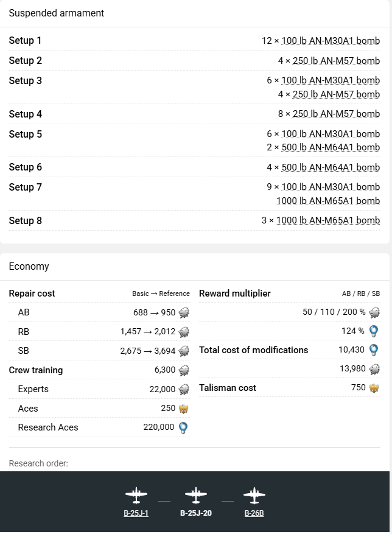
Task: Click the golden eagle icon beside Talisman cost
Action: (x=374, y=388)
